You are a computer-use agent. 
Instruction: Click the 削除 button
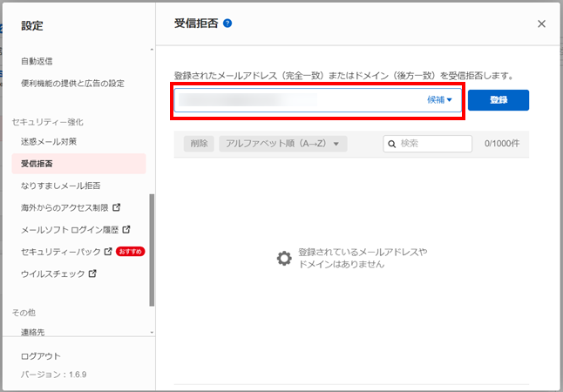pos(199,144)
